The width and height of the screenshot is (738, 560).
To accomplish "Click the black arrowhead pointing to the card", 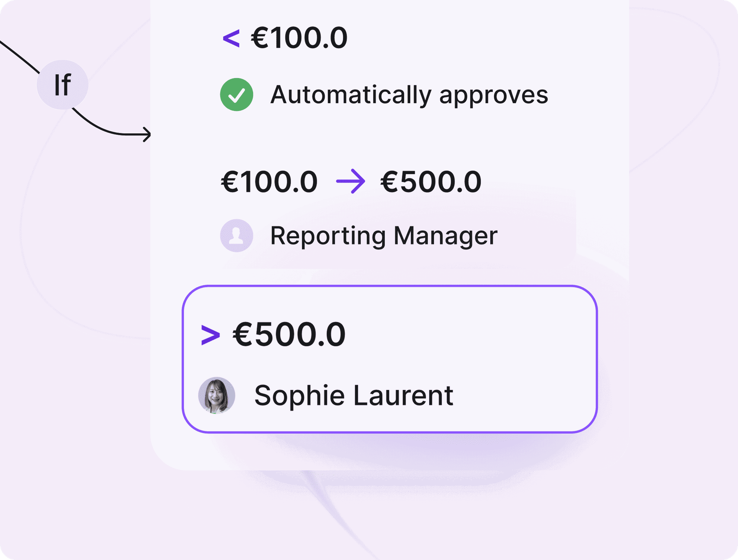I will click(x=147, y=134).
